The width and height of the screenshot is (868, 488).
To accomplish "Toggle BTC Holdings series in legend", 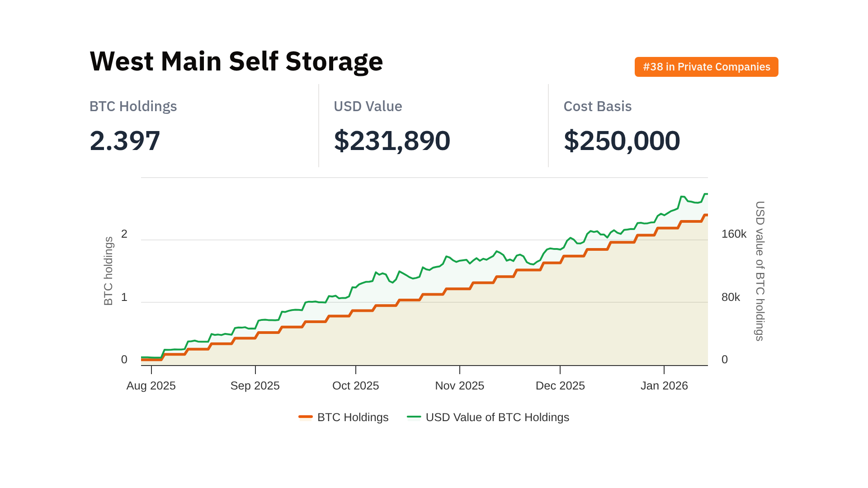I will tap(353, 417).
